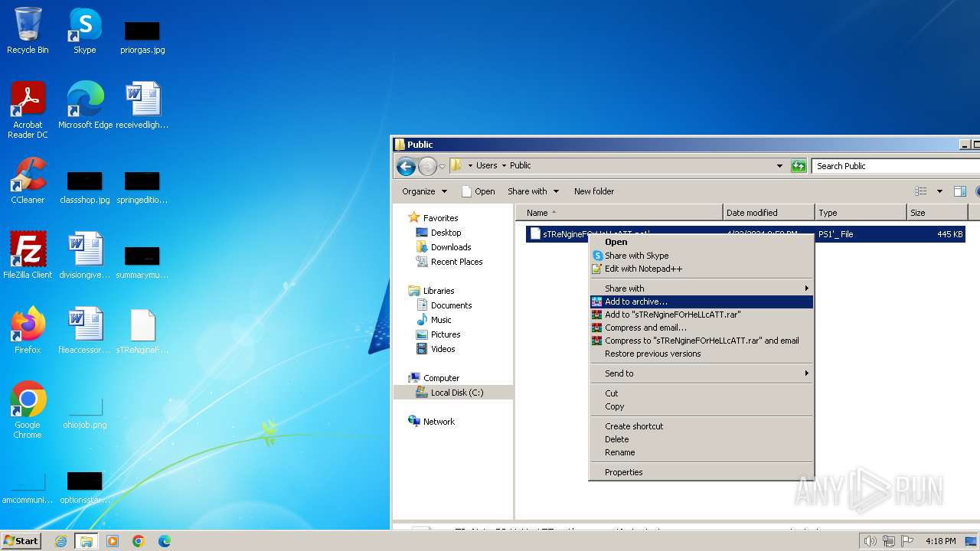The height and width of the screenshot is (551, 980).
Task: Click the Search Public input field
Action: click(x=896, y=166)
